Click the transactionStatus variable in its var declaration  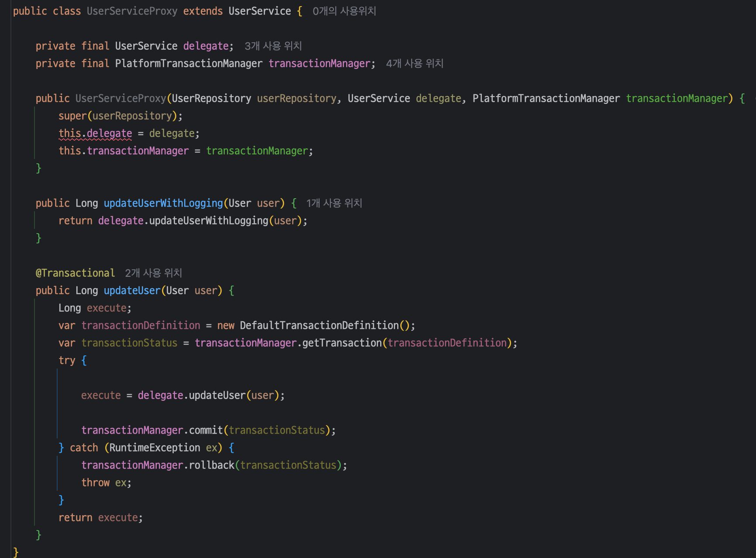(x=129, y=343)
